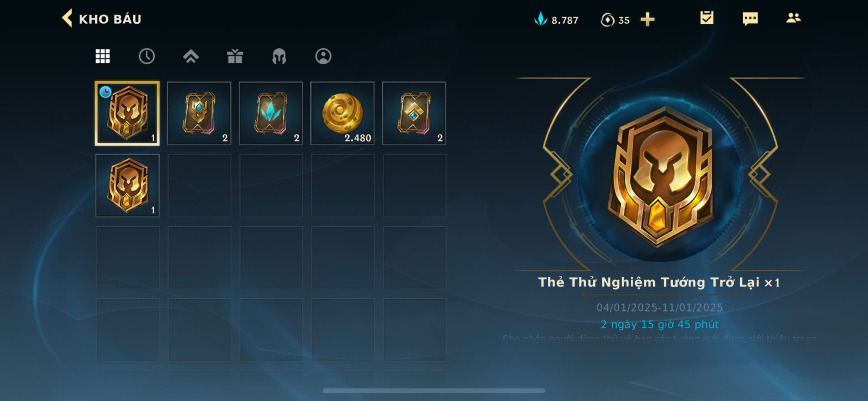868x401 pixels.
Task: Click the plus button to add currency
Action: tap(647, 20)
